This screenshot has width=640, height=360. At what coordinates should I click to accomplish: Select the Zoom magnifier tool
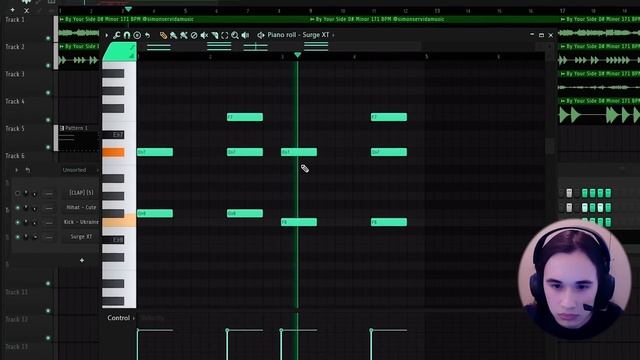pos(235,36)
